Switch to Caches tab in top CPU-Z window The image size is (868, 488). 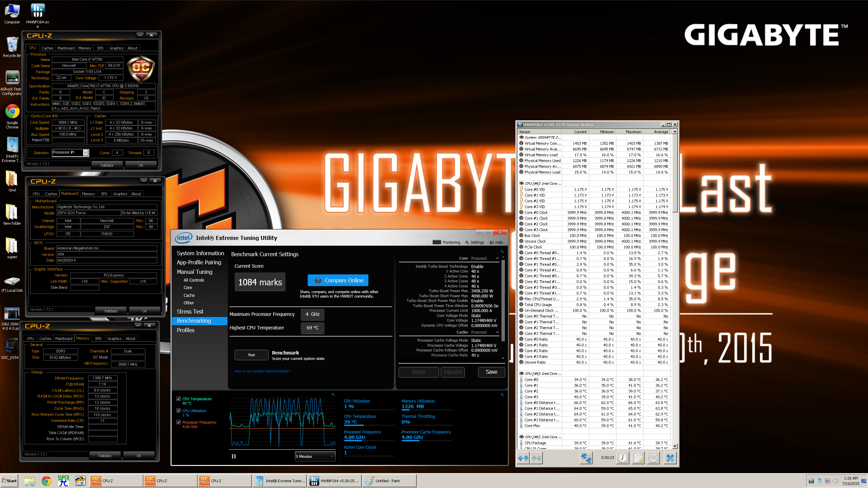point(47,48)
